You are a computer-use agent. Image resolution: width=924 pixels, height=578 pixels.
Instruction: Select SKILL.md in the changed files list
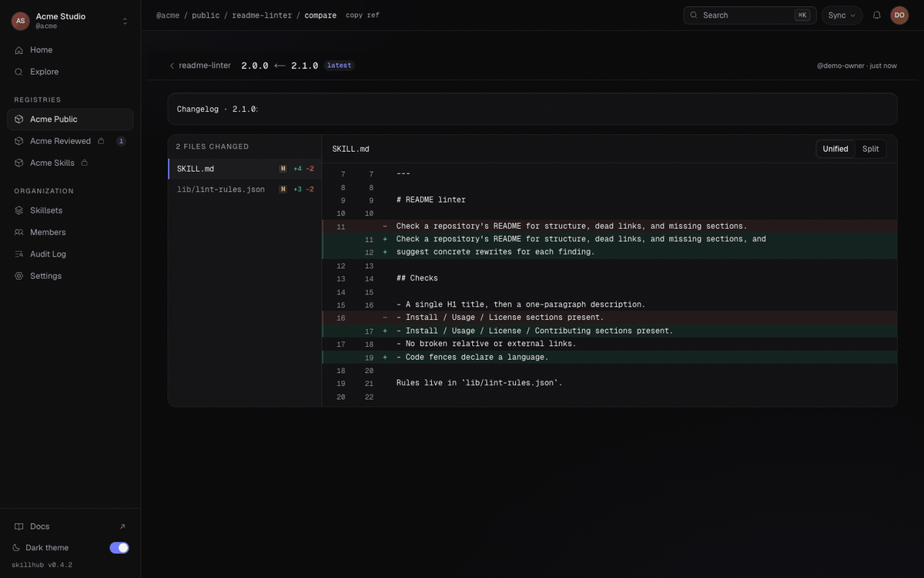click(x=245, y=169)
